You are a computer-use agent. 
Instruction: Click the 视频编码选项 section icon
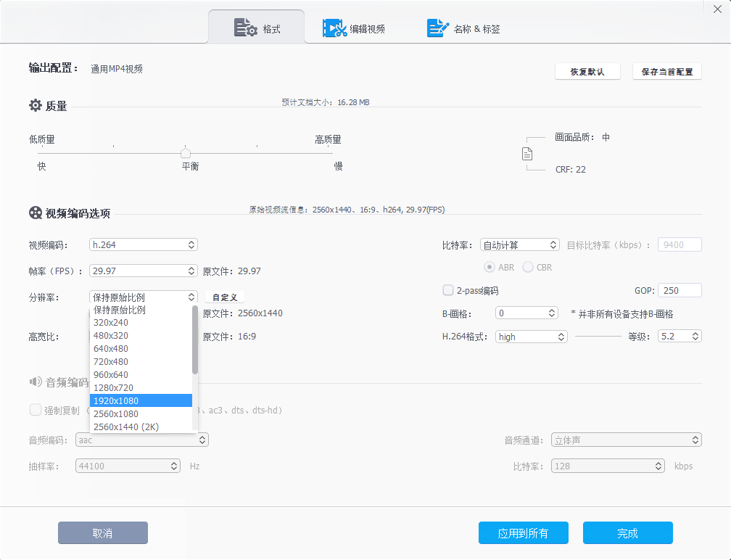point(34,213)
